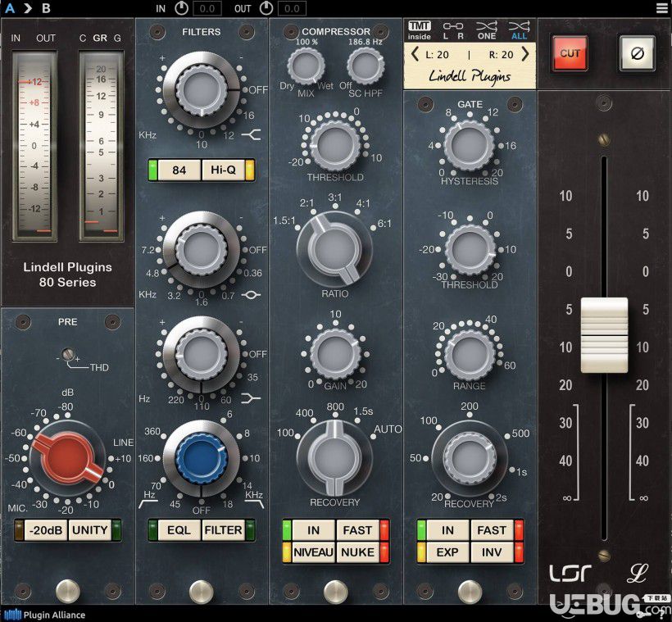Click the output fader handle

(604, 334)
